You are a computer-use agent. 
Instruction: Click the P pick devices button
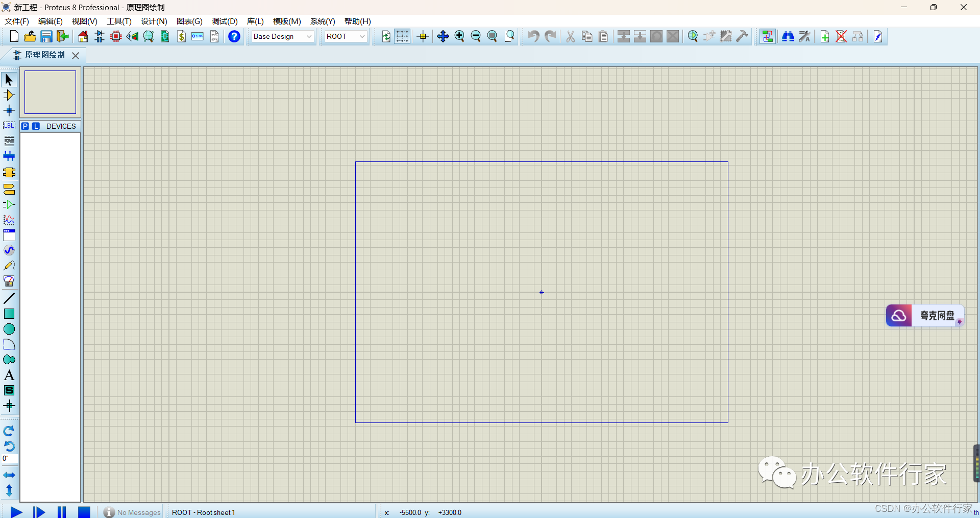click(x=26, y=126)
